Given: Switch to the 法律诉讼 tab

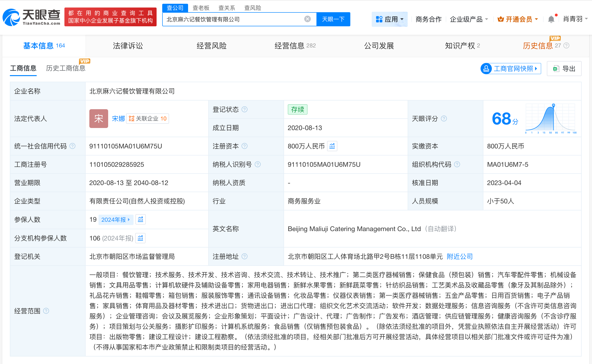Looking at the screenshot, I should (x=127, y=46).
